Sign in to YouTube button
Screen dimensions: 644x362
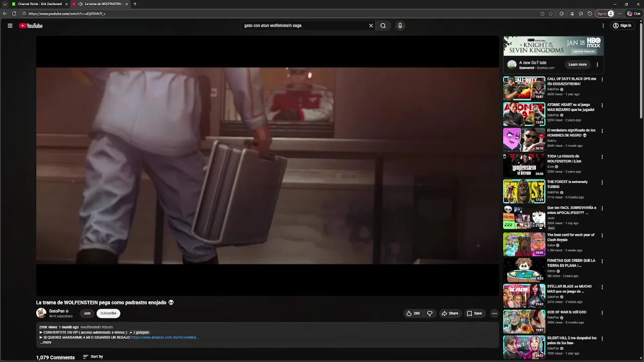tap(622, 26)
